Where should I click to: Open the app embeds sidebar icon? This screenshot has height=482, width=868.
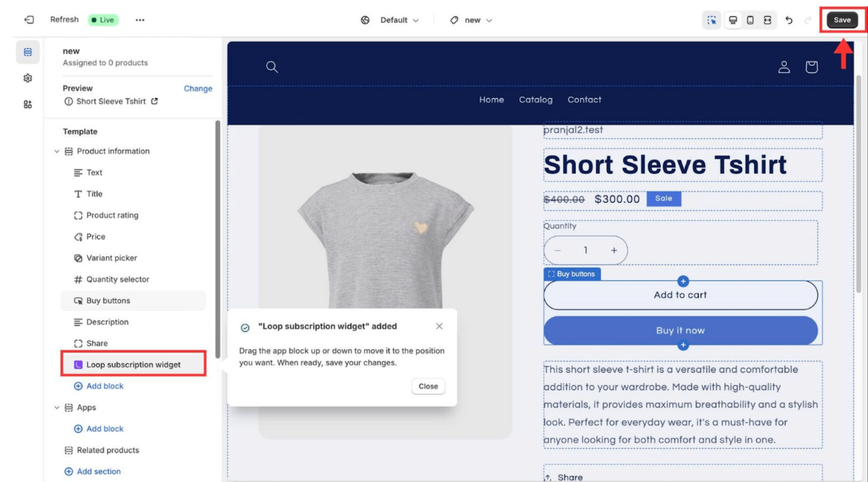28,104
